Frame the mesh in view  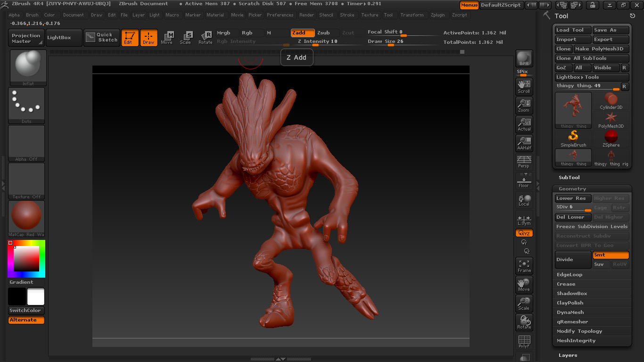pyautogui.click(x=524, y=266)
